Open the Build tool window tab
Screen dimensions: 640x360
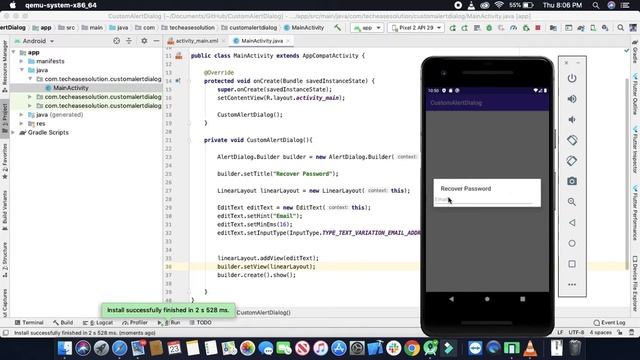tap(63, 322)
